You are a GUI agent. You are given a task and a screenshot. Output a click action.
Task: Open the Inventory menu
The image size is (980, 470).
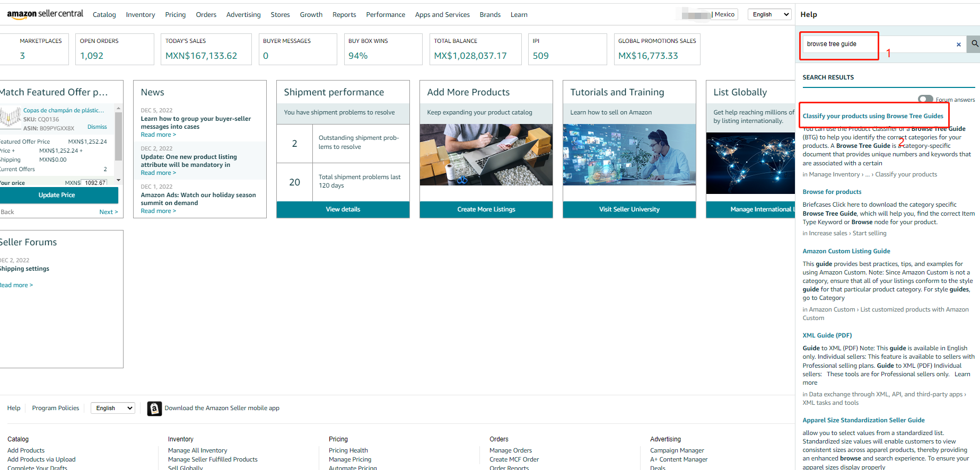(141, 15)
